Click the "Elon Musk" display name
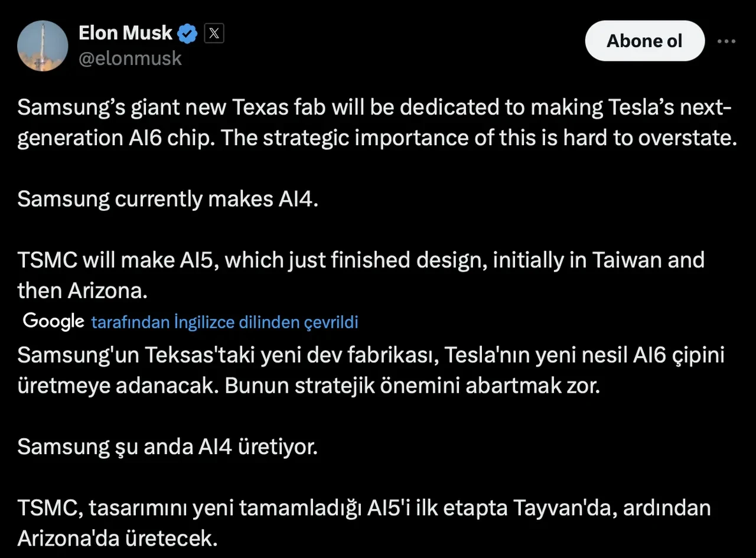This screenshot has height=558, width=756. [x=125, y=34]
